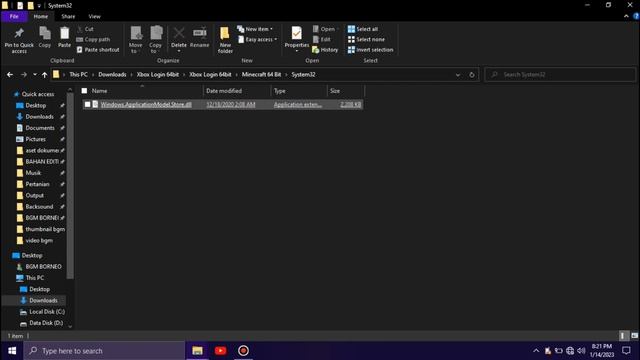The width and height of the screenshot is (640, 360).
Task: Tick the Windows.ApplicationModel.Store.dll checkbox
Action: [x=87, y=104]
